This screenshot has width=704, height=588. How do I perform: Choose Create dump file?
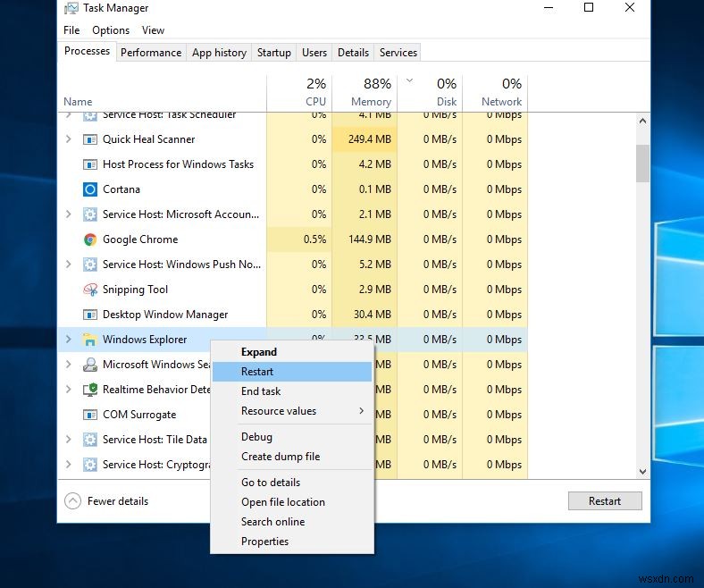pyautogui.click(x=292, y=457)
